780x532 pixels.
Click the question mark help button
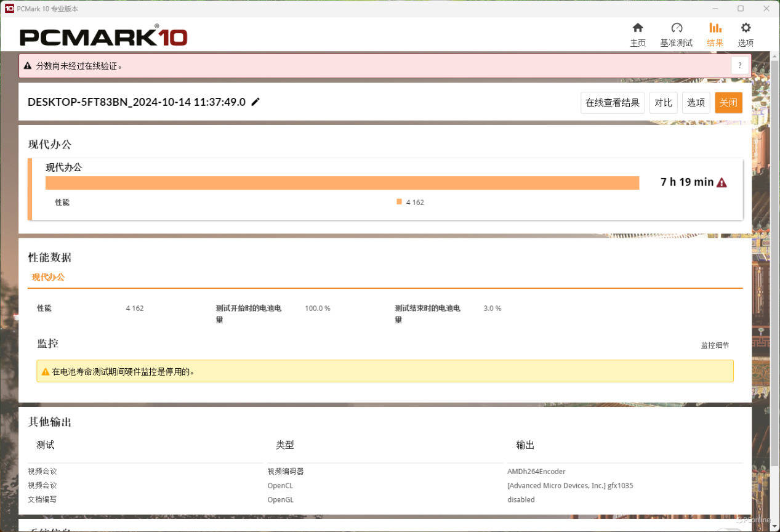pyautogui.click(x=740, y=65)
